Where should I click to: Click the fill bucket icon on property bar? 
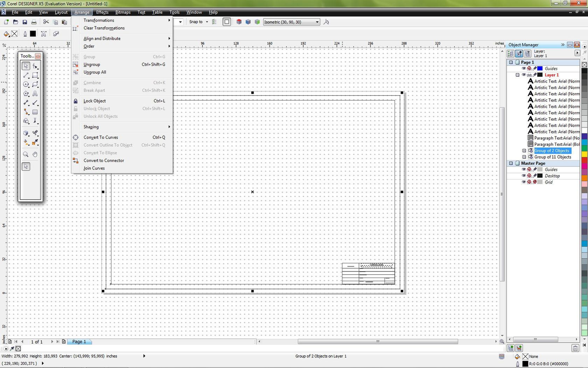(6, 34)
